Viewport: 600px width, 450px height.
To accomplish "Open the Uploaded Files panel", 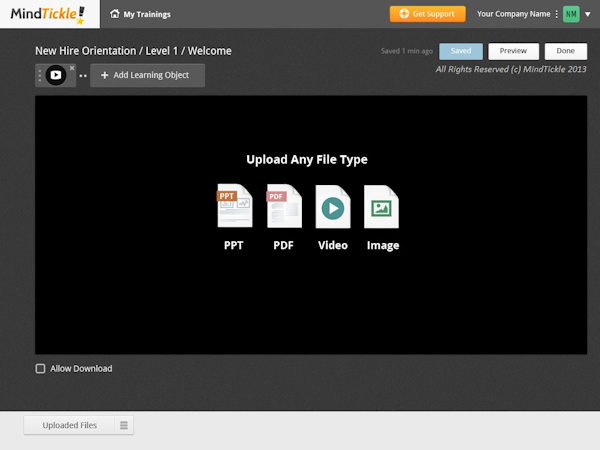I will (69, 425).
